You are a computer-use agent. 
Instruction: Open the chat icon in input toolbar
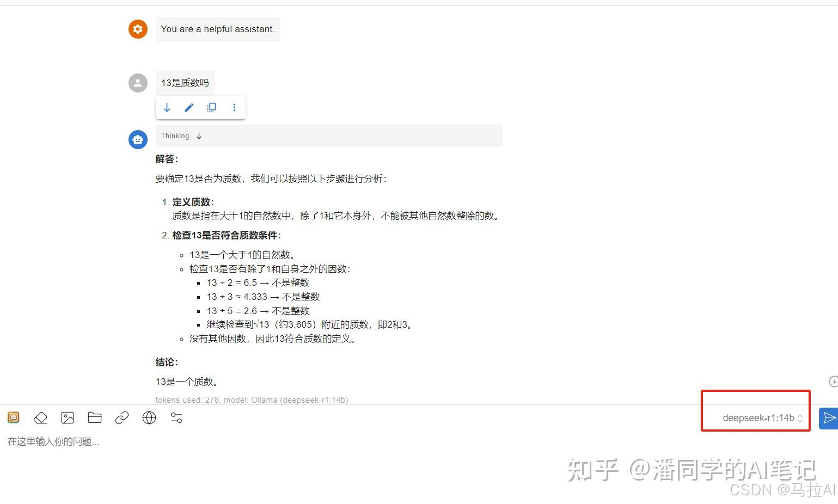point(14,417)
